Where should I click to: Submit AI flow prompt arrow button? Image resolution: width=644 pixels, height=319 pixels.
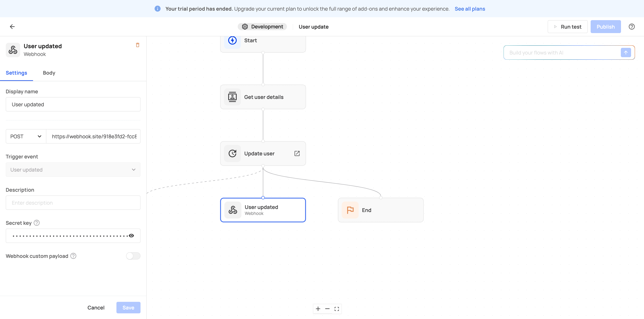pyautogui.click(x=625, y=53)
